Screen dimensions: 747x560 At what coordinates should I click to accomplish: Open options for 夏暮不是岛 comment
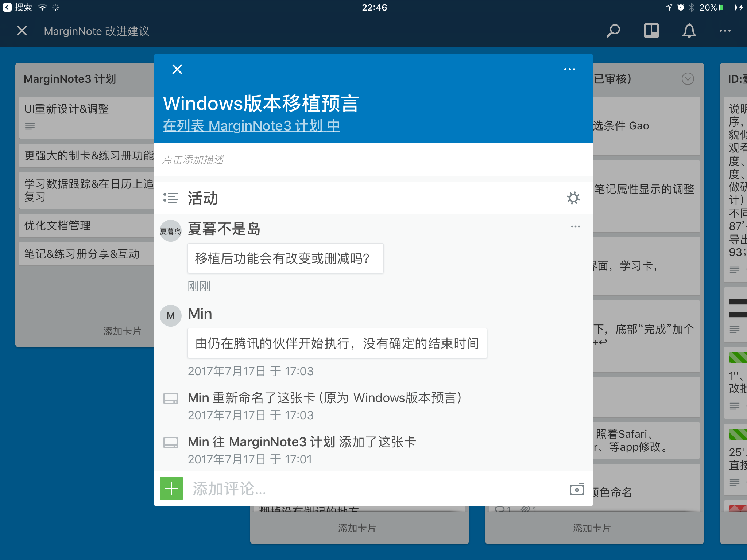tap(575, 226)
